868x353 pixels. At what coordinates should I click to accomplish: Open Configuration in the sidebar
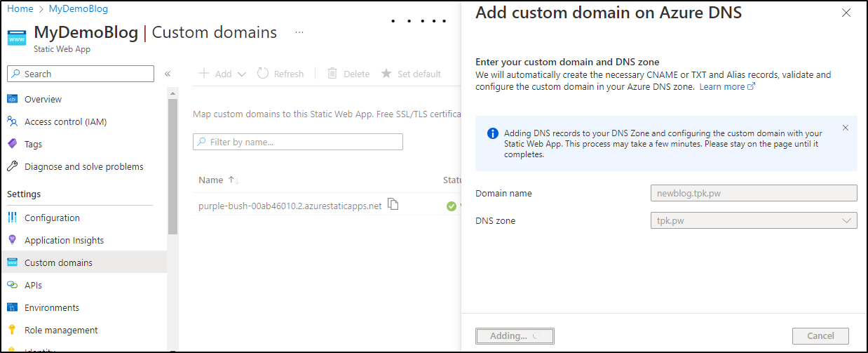click(52, 218)
